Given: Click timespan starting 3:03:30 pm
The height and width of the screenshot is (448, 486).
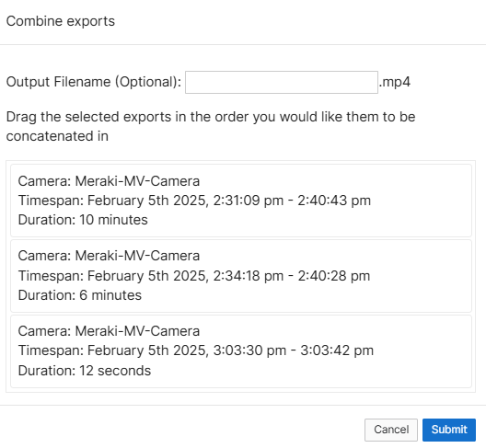Looking at the screenshot, I should [x=196, y=350].
